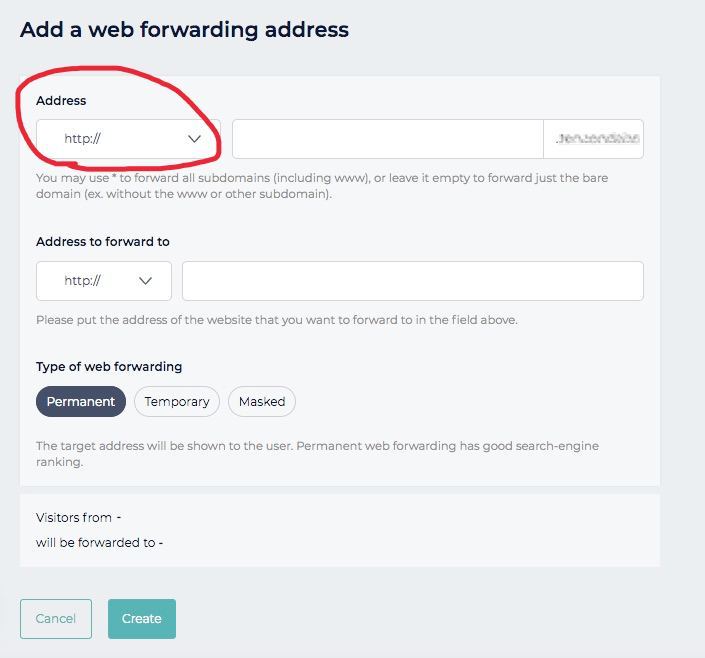Viewport: 705px width, 658px height.
Task: Click the Add a web forwarding address heading
Action: point(184,30)
